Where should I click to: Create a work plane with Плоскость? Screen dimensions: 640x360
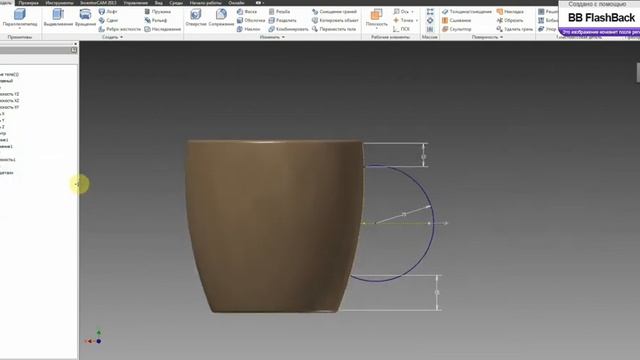click(376, 17)
